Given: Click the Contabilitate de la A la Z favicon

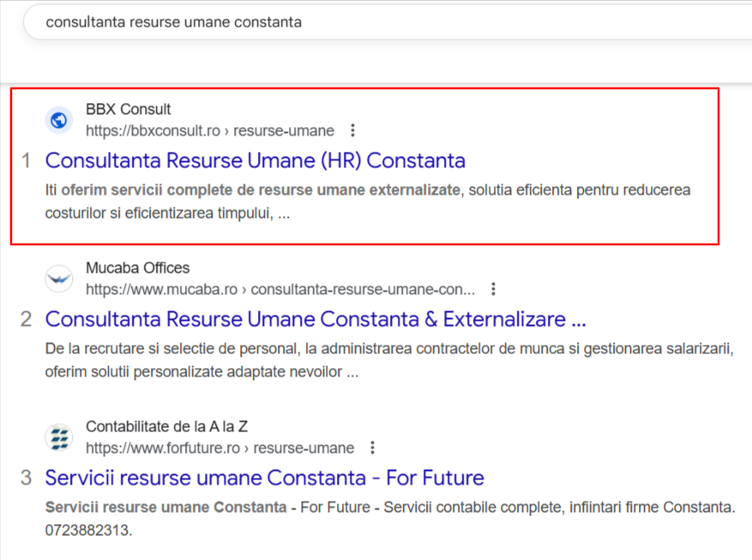Looking at the screenshot, I should tap(59, 437).
